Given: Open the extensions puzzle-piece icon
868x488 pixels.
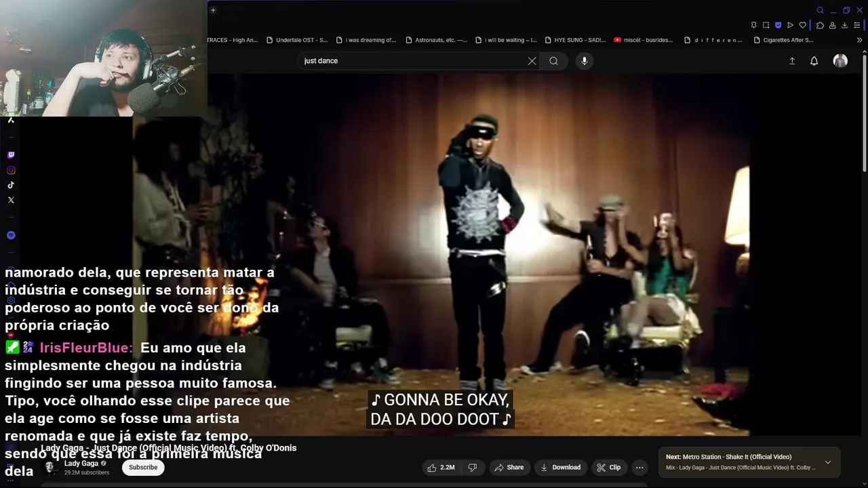Looking at the screenshot, I should [820, 25].
